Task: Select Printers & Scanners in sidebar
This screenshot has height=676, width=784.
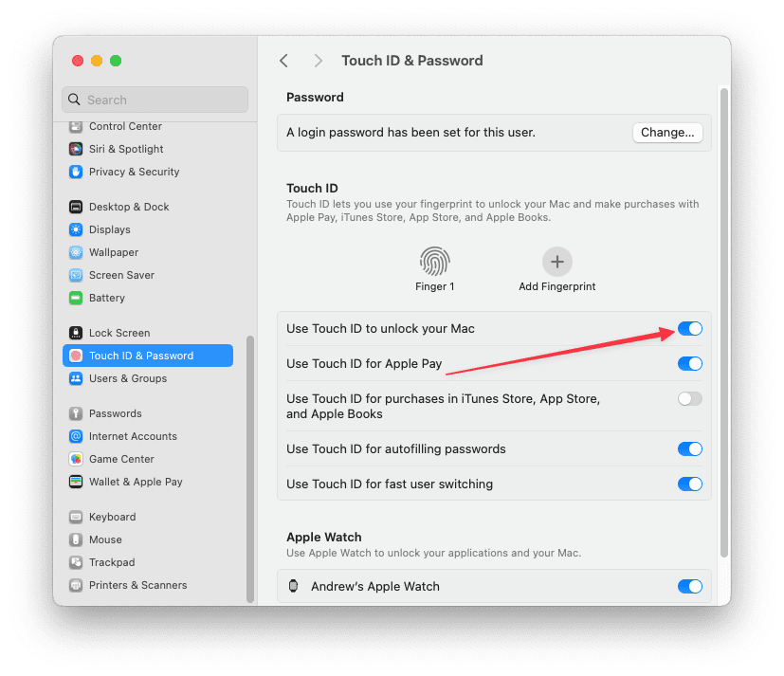Action: pos(148,585)
